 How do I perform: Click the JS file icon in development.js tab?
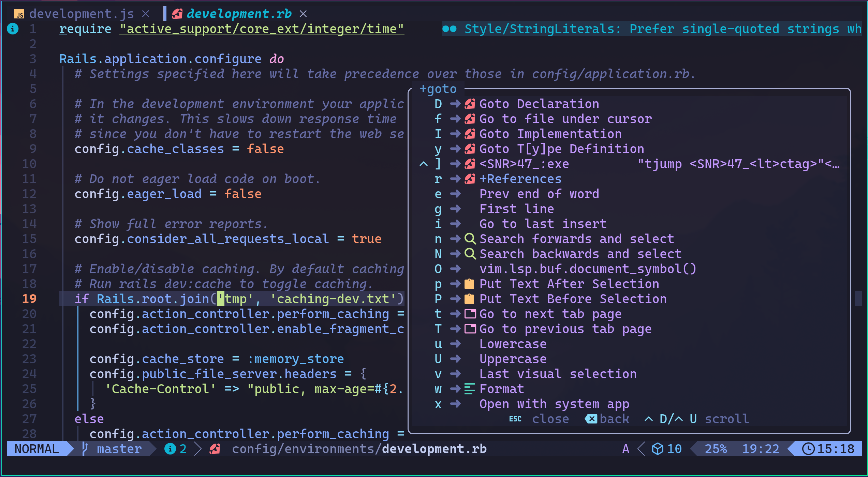tap(19, 14)
